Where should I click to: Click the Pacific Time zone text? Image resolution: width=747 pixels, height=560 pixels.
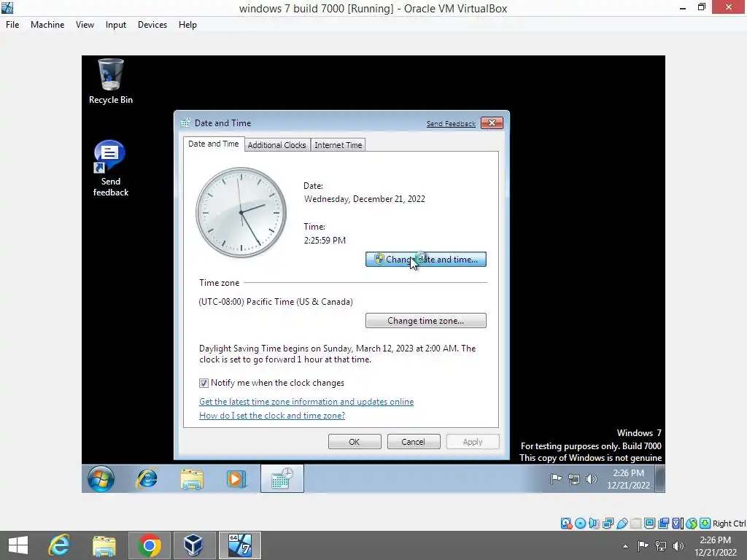click(276, 302)
